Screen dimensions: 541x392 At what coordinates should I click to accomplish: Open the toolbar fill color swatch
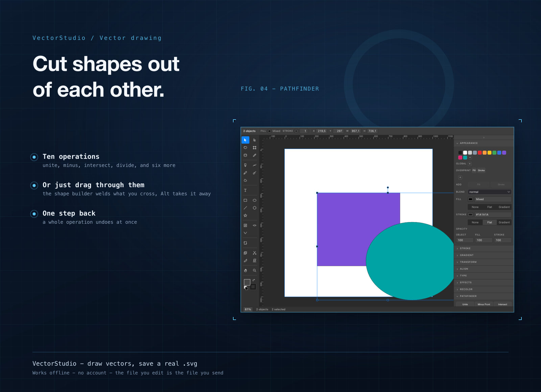(x=247, y=282)
